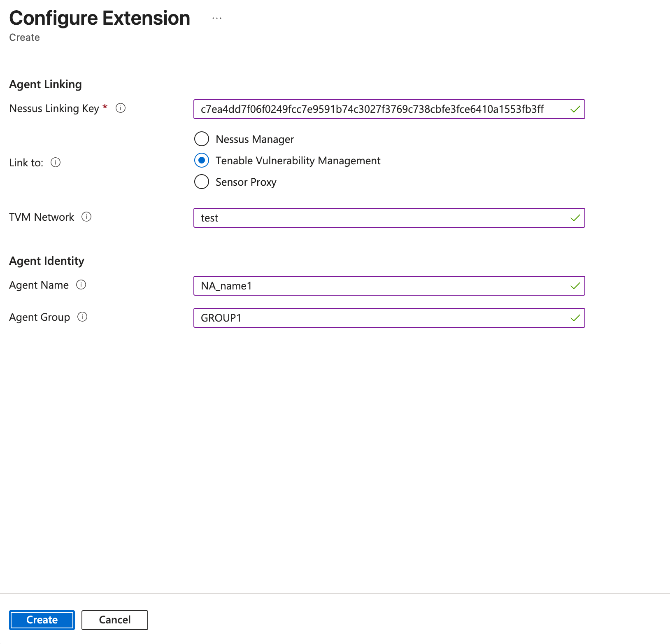Focus the Nessus Linking Key input field

point(389,109)
